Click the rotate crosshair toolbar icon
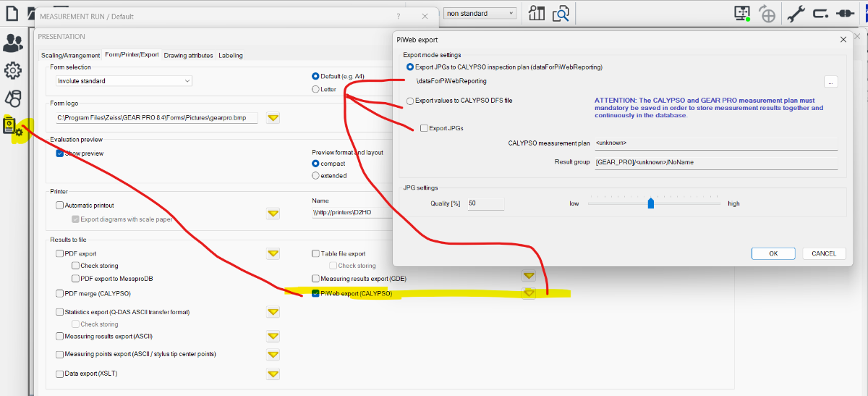Viewport: 868px width, 396px height. click(x=767, y=14)
